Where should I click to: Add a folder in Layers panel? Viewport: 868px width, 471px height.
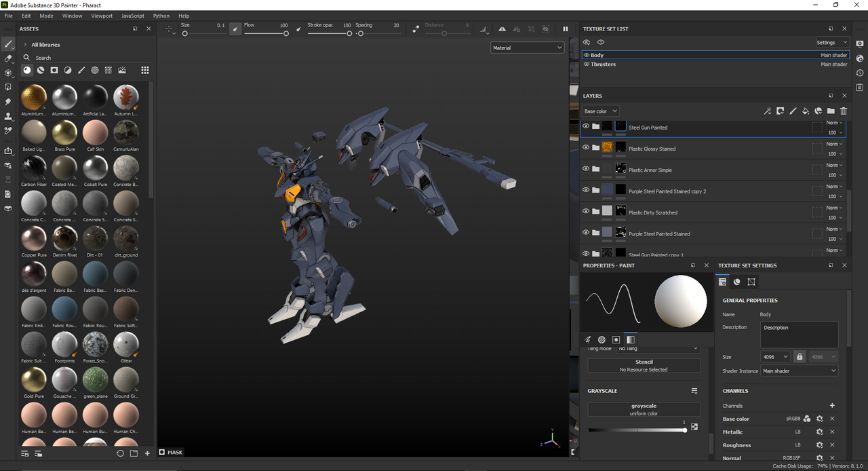[x=831, y=111]
